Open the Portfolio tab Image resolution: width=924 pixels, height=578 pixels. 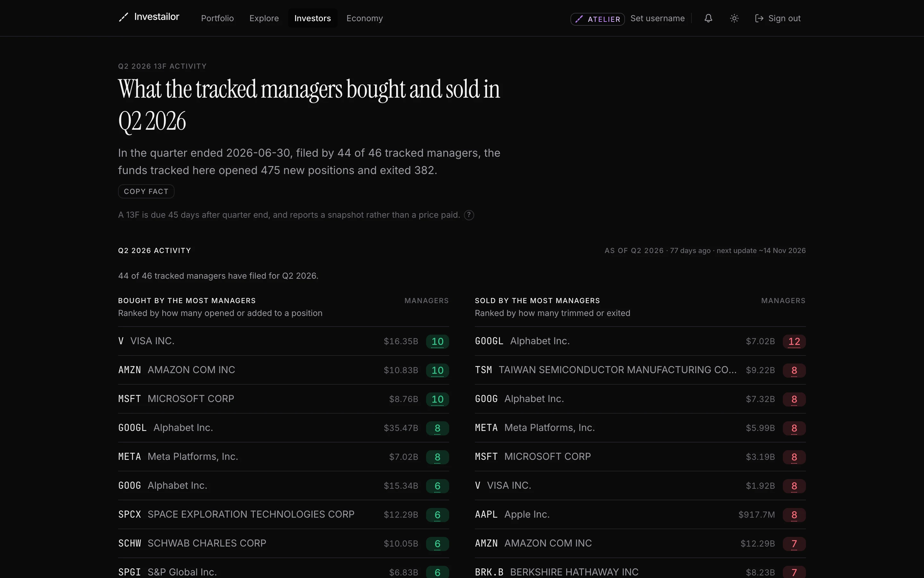point(217,18)
